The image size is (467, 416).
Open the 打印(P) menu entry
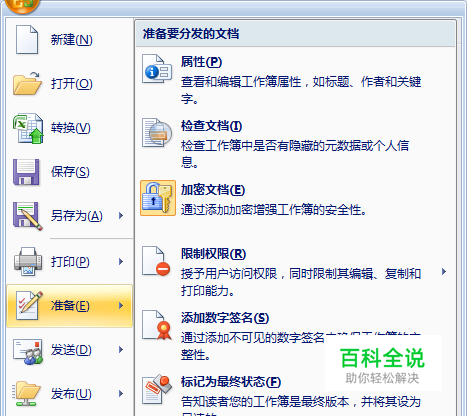(x=69, y=262)
